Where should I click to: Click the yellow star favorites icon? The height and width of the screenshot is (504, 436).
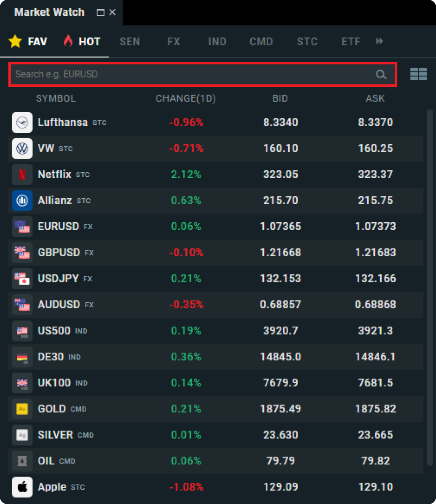coord(15,41)
